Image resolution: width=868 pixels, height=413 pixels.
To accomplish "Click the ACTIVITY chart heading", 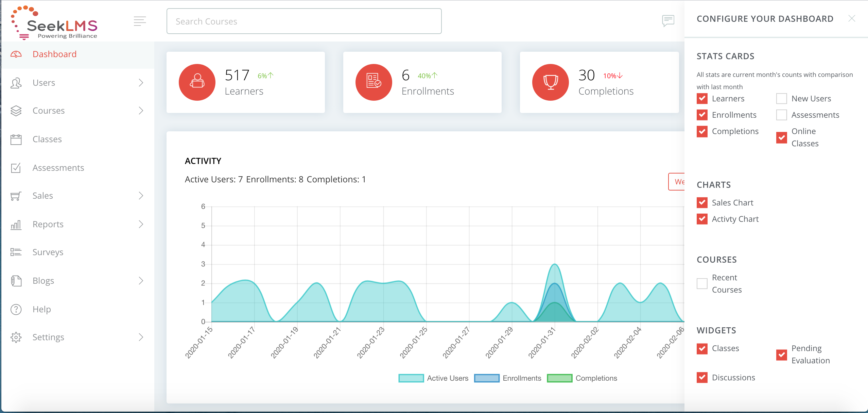I will [203, 161].
